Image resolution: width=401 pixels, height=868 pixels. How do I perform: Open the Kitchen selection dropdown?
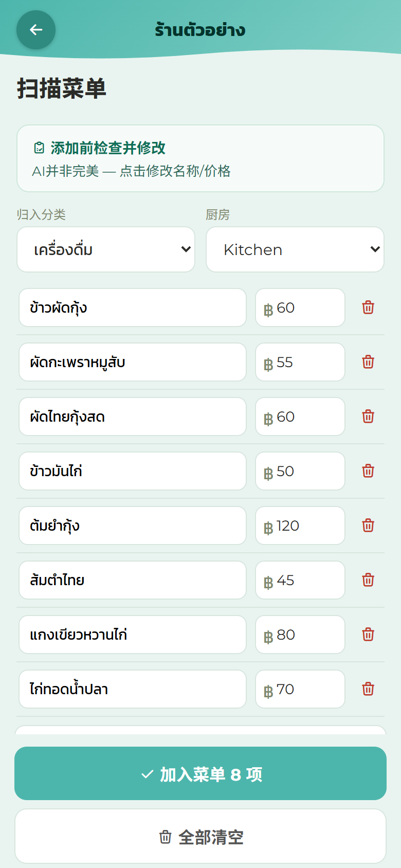(295, 249)
